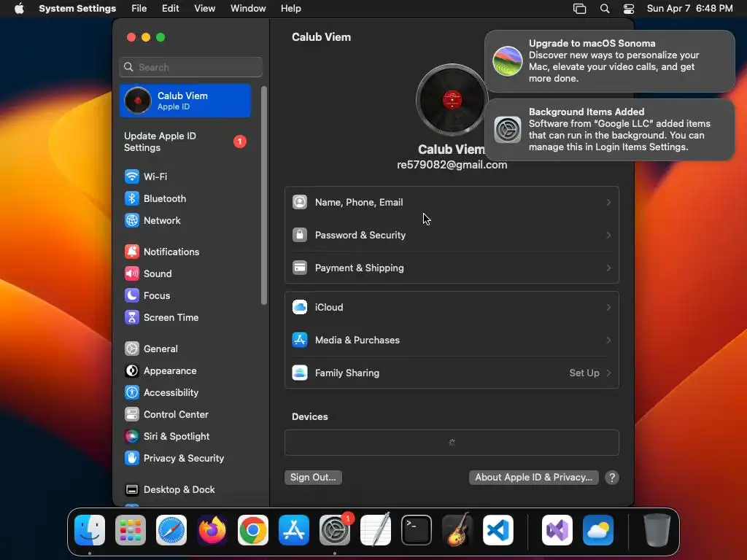Open the Help menu
747x560 pixels.
(x=290, y=9)
